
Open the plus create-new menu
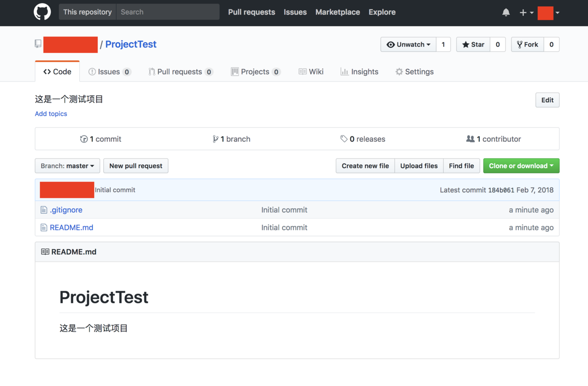click(526, 12)
